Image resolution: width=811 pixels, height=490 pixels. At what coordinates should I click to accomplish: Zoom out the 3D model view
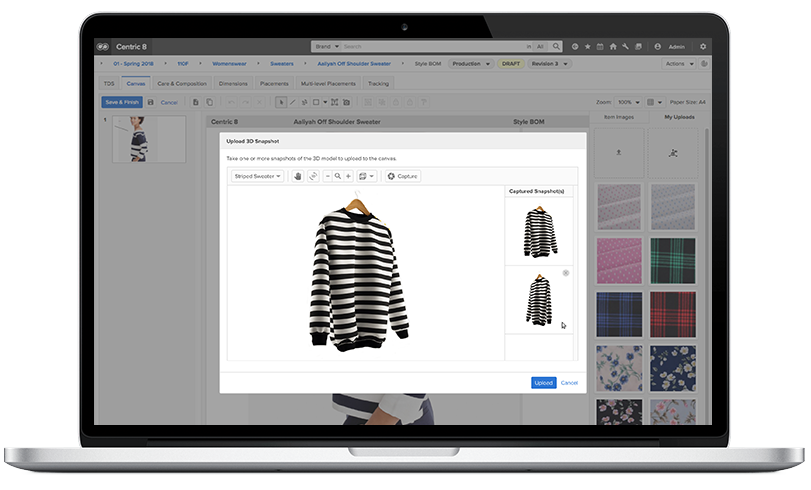pos(327,176)
